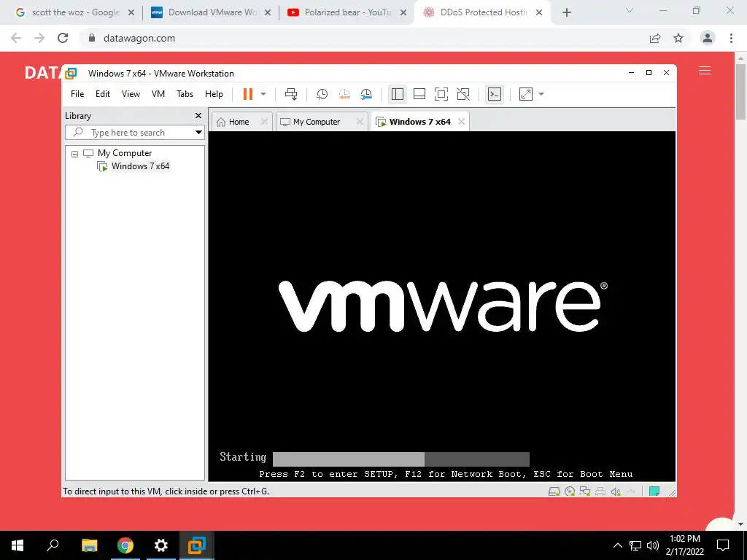Click the printer status icon
This screenshot has height=560, width=747.
tap(600, 491)
